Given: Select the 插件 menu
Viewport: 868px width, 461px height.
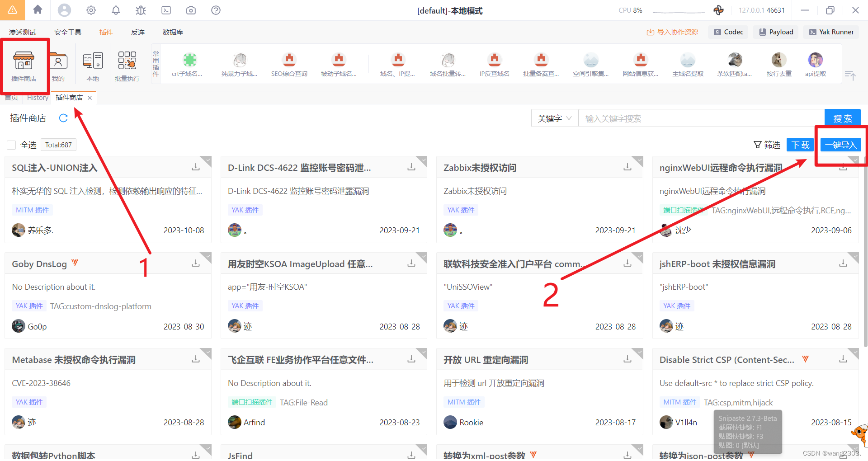Looking at the screenshot, I should pos(106,32).
